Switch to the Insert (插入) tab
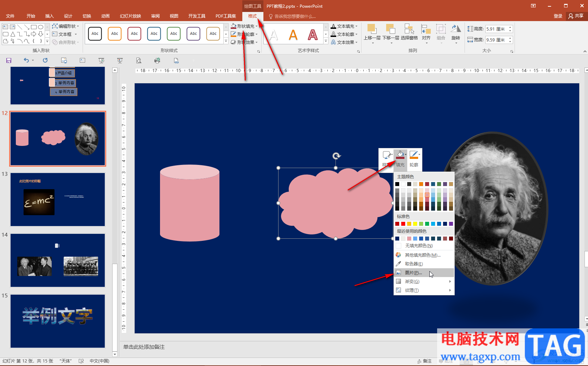The image size is (588, 366). [50, 16]
